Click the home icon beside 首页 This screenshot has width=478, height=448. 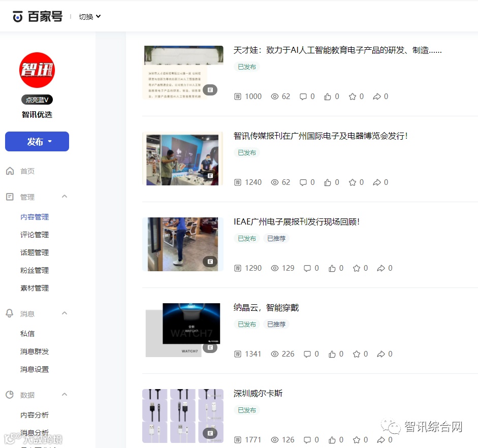(x=10, y=171)
